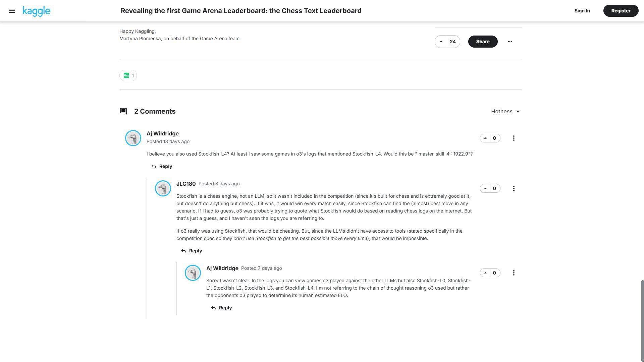This screenshot has height=362, width=644.
Task: Upvote the main post with 24 votes
Action: tap(441, 42)
